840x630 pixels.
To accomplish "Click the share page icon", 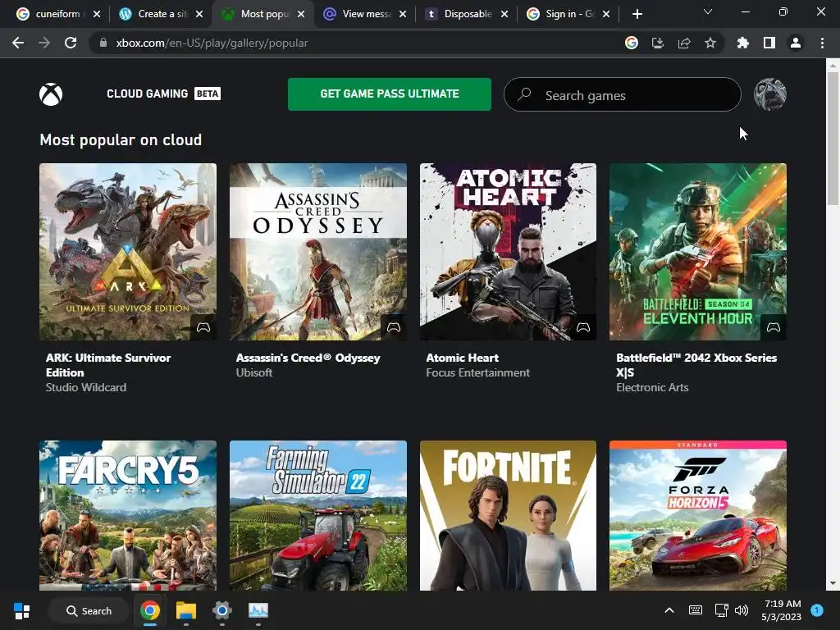I will [x=684, y=43].
